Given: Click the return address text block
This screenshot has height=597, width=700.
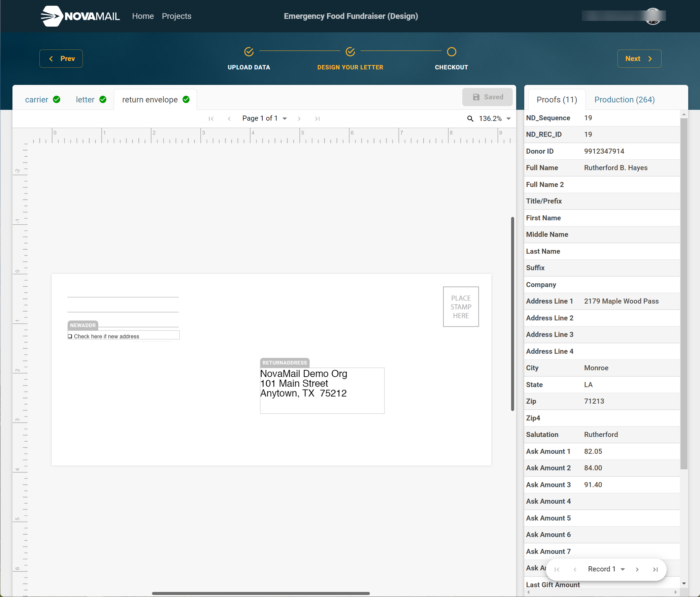Looking at the screenshot, I should 322,390.
